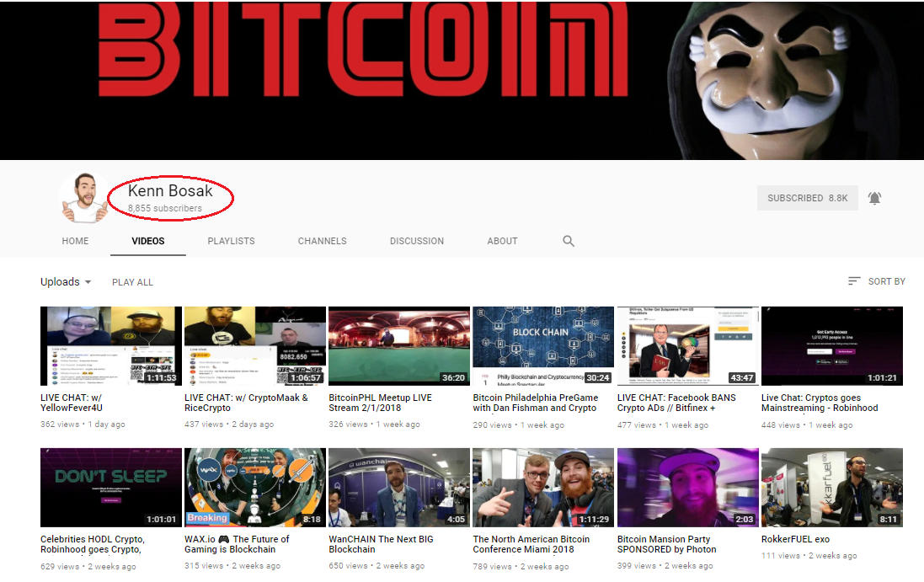Viewport: 924px width, 582px height.
Task: Click '111 views · 2 weeks ago' text
Action: 809,556
